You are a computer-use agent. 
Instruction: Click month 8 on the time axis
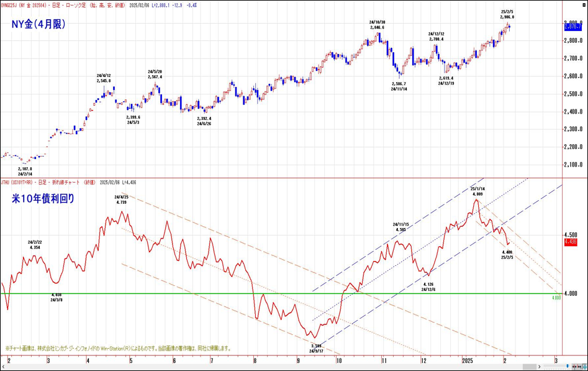pyautogui.click(x=255, y=360)
